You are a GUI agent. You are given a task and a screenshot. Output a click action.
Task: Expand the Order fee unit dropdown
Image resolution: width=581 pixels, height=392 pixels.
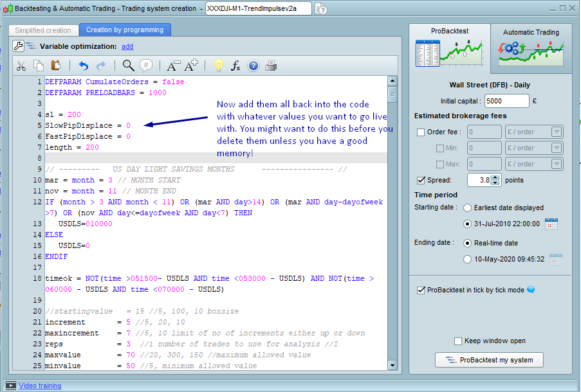pos(556,132)
